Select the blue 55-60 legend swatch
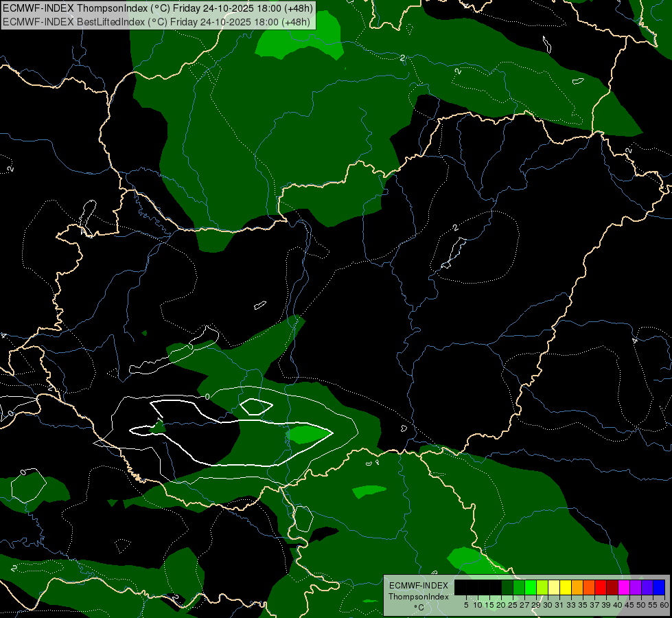672x618 pixels. (x=659, y=587)
